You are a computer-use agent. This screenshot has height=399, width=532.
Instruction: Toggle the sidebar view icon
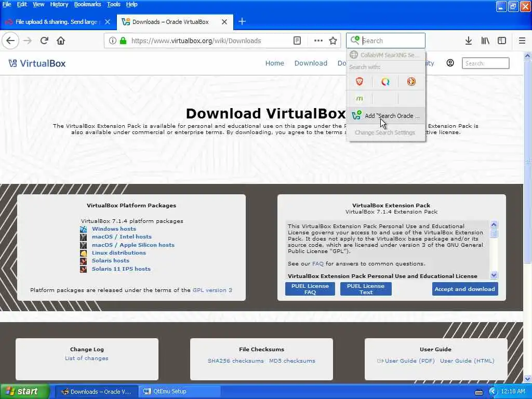click(x=502, y=41)
